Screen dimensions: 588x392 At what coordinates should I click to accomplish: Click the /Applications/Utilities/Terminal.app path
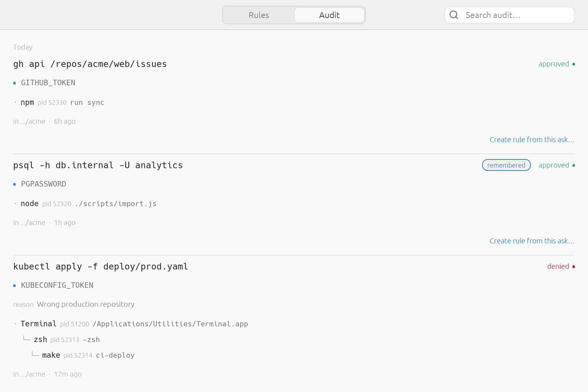point(171,324)
